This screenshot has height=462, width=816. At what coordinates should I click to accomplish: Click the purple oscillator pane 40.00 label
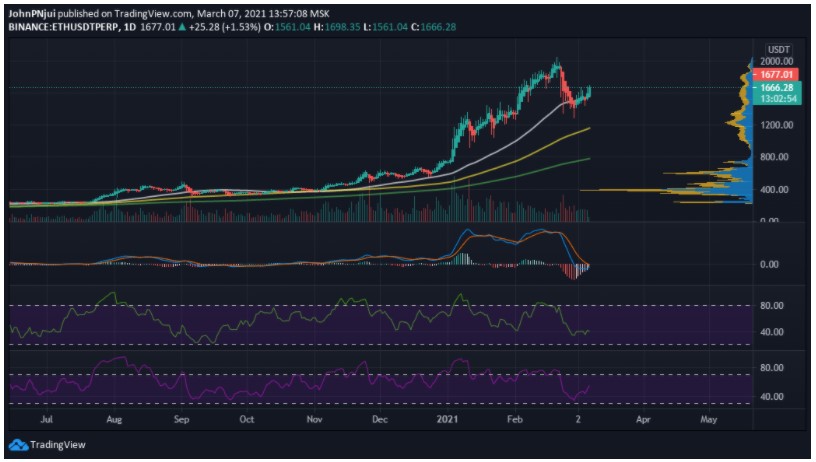(772, 397)
